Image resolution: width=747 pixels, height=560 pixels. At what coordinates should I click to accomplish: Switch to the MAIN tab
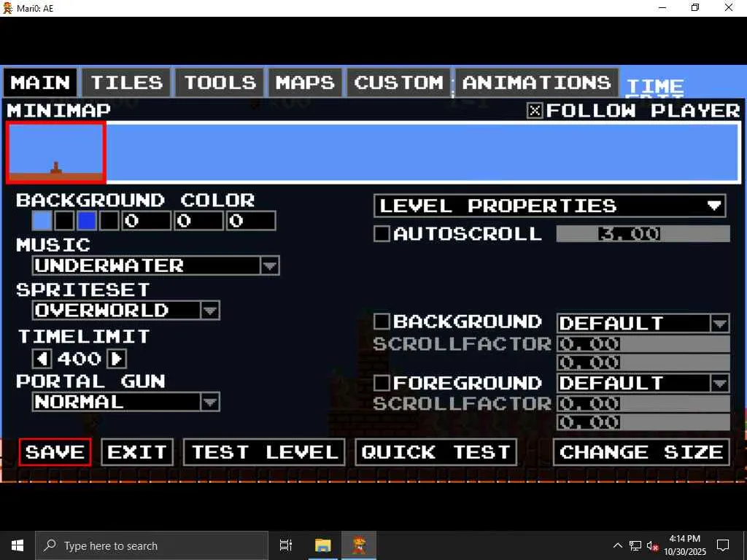click(40, 83)
